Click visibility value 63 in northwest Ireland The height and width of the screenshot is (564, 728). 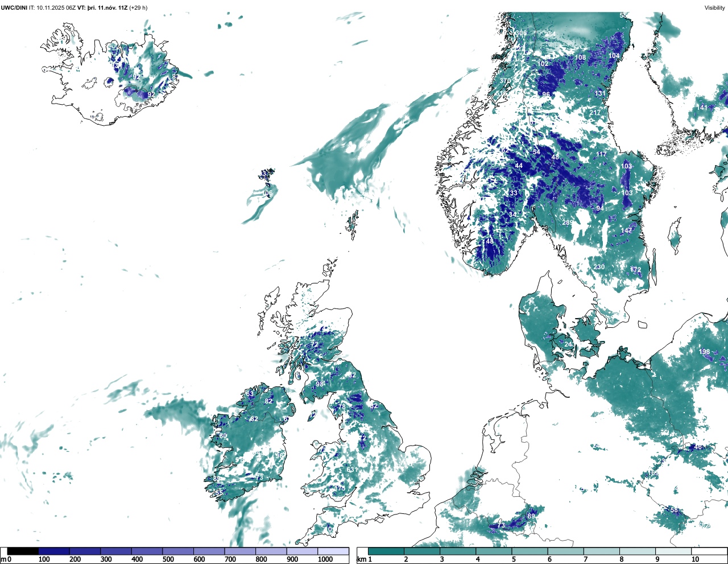(250, 394)
